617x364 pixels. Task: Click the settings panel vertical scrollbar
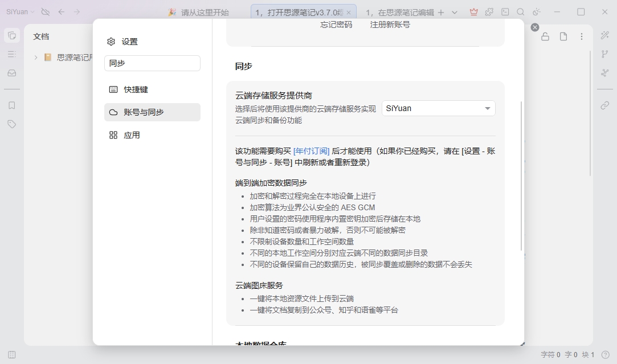coord(521,176)
